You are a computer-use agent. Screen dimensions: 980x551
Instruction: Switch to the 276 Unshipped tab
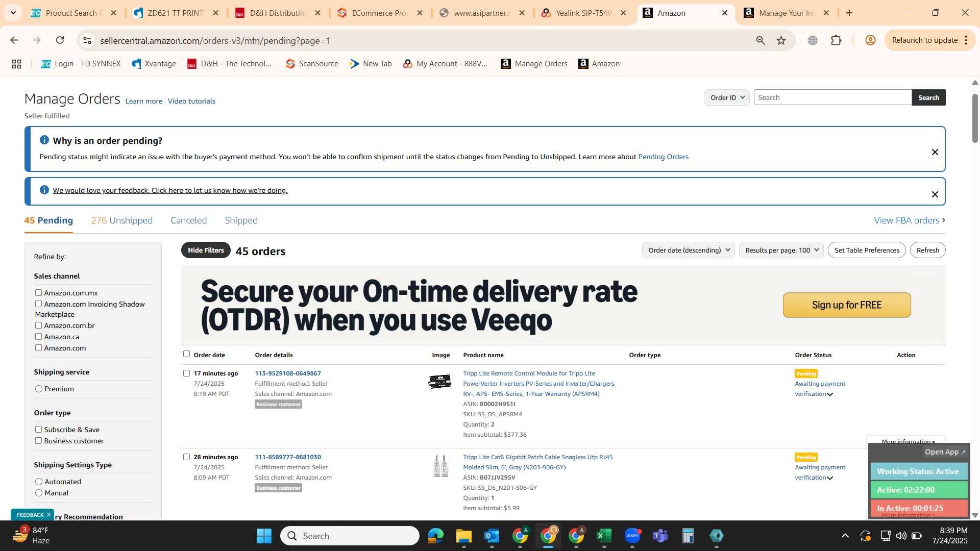[121, 220]
